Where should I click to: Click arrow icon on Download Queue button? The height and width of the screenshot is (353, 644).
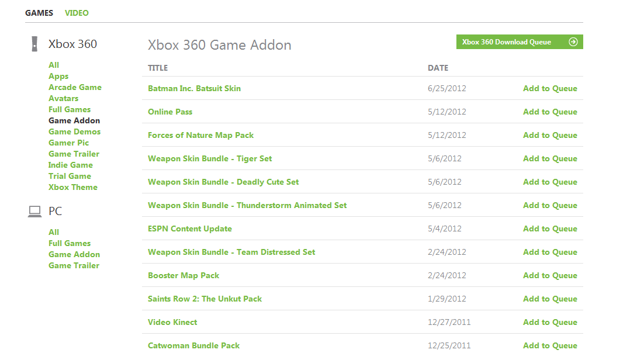tap(573, 42)
